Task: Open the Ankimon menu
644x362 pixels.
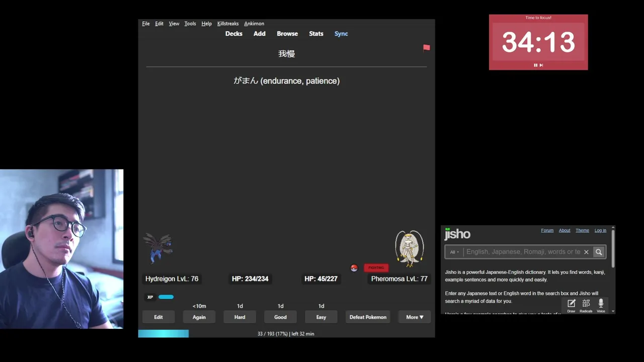Action: (x=254, y=24)
